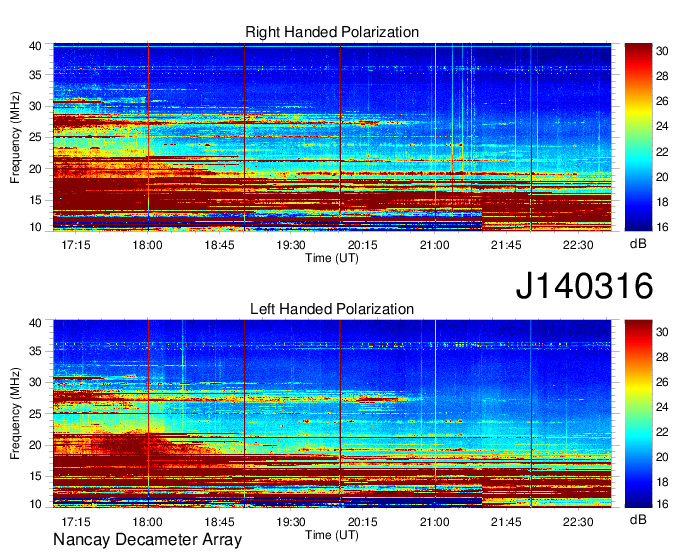Click the 20:15 tick on bottom time axis

363,522
